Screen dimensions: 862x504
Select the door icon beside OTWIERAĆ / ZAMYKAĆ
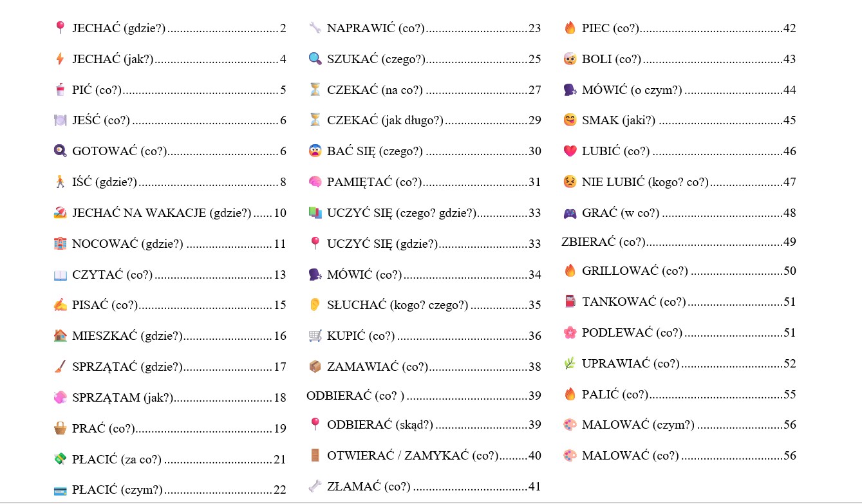pos(315,456)
